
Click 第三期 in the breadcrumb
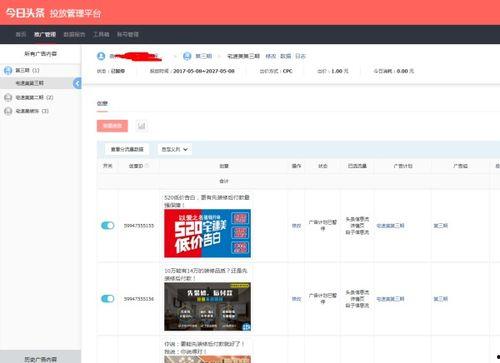pyautogui.click(x=203, y=56)
